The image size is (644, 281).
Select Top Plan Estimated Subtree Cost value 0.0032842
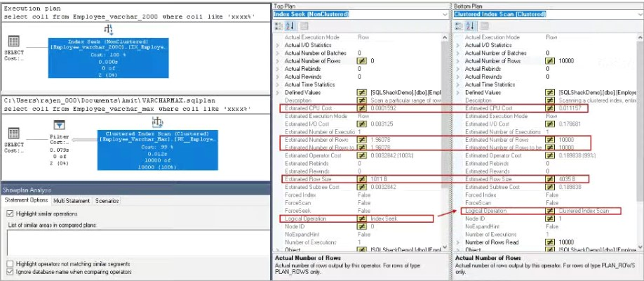coord(384,187)
